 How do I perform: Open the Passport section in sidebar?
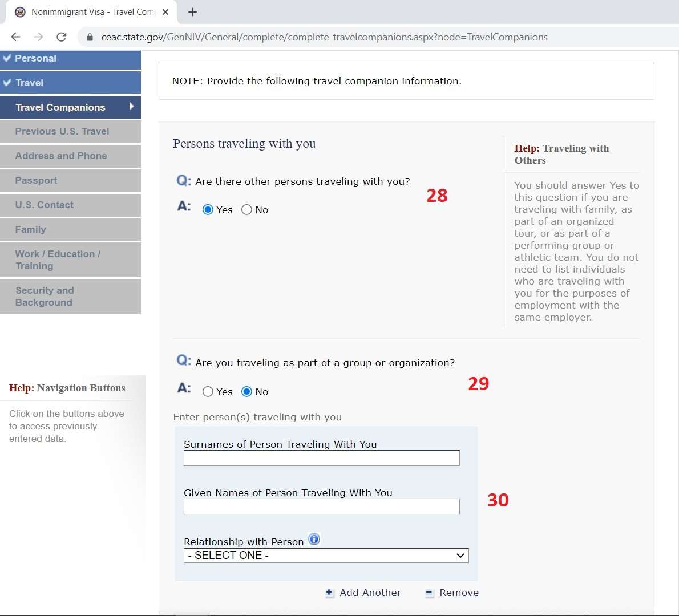click(70, 180)
